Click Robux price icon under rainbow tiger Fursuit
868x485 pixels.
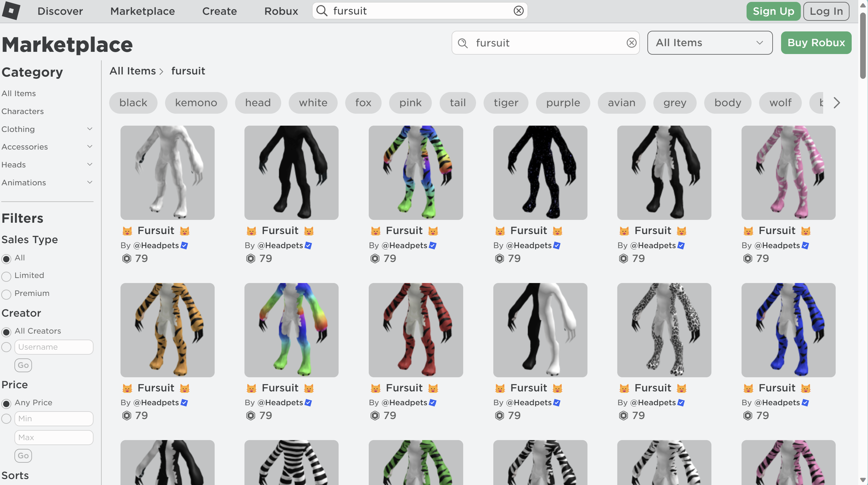(x=375, y=258)
